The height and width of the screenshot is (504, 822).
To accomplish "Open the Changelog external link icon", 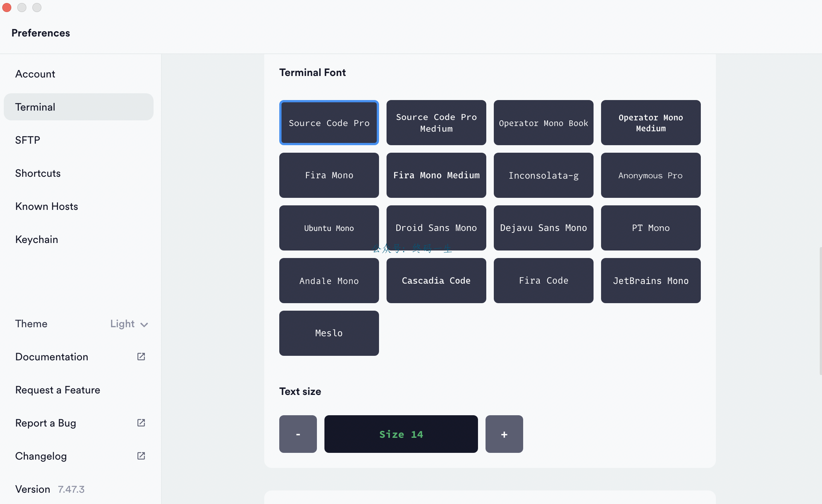I will pos(141,456).
